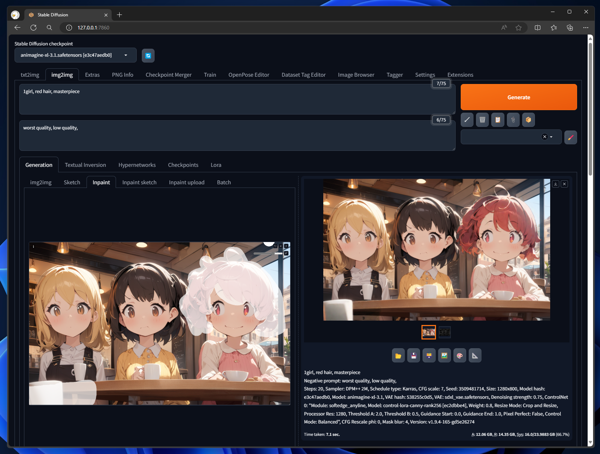
Task: Open the Dataset Tag Editor tab
Action: coord(303,75)
